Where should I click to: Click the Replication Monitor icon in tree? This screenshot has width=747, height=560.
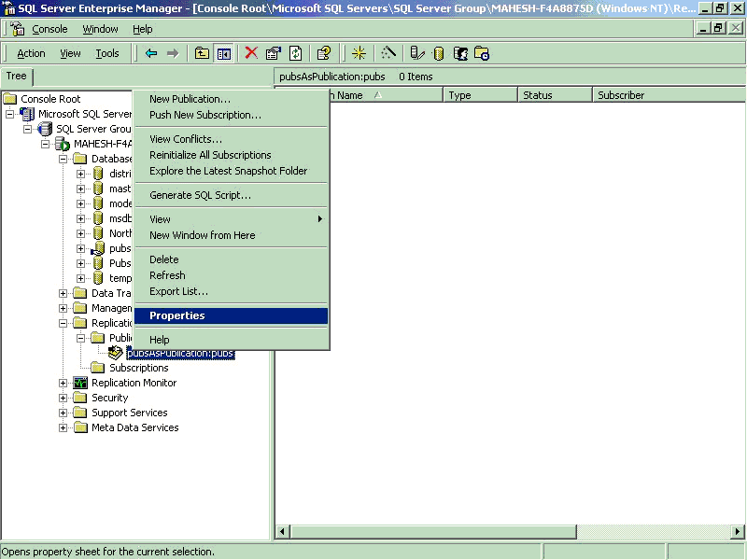tap(80, 383)
